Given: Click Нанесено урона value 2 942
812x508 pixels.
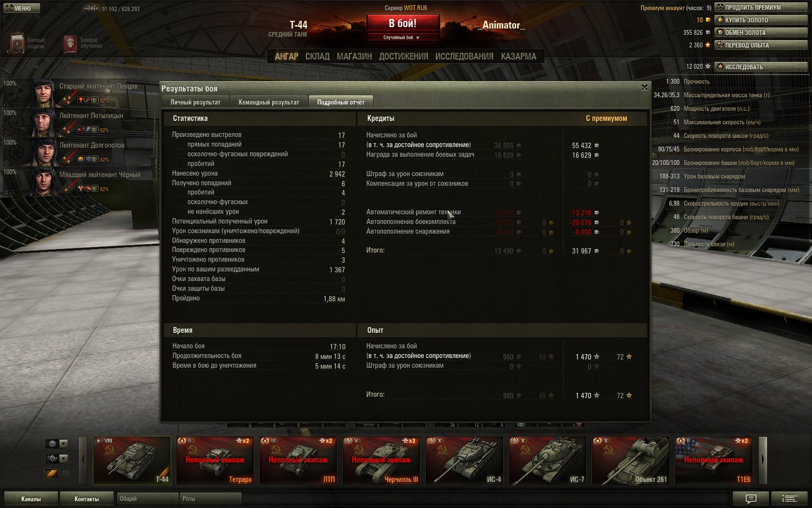Looking at the screenshot, I should pyautogui.click(x=337, y=174).
